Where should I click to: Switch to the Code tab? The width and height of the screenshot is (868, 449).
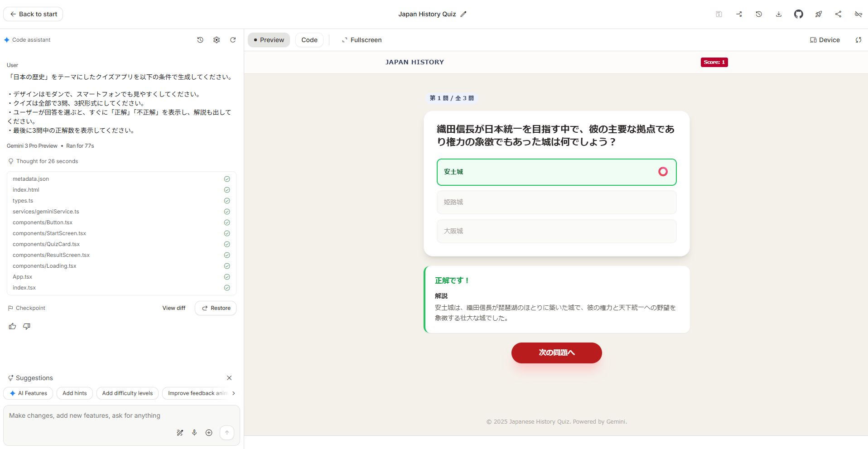[x=309, y=40]
